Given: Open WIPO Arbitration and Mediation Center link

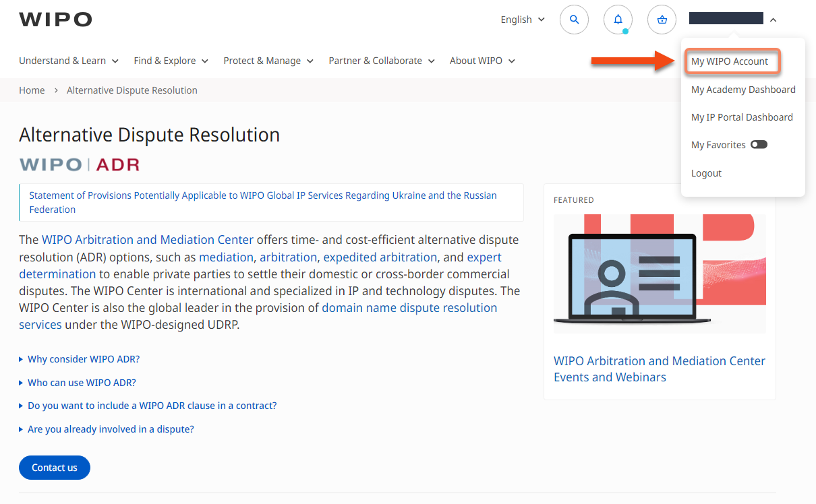Looking at the screenshot, I should tap(148, 239).
